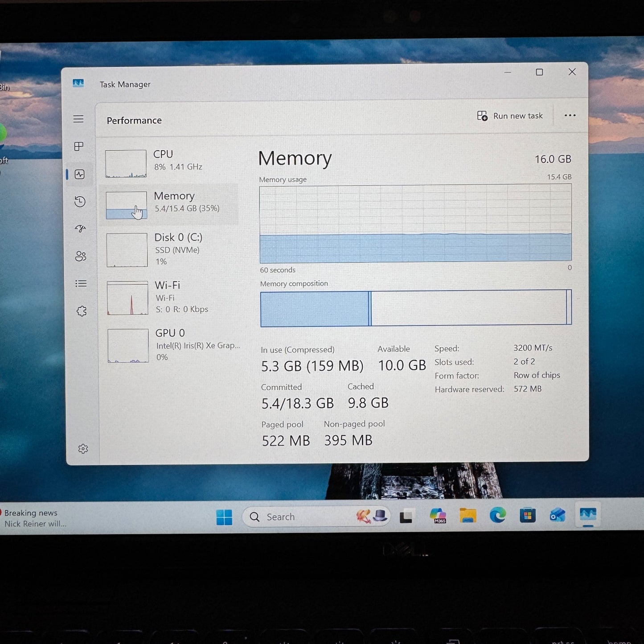Expand the navigation sidebar hamburger menu
This screenshot has height=644, width=644.
[78, 119]
